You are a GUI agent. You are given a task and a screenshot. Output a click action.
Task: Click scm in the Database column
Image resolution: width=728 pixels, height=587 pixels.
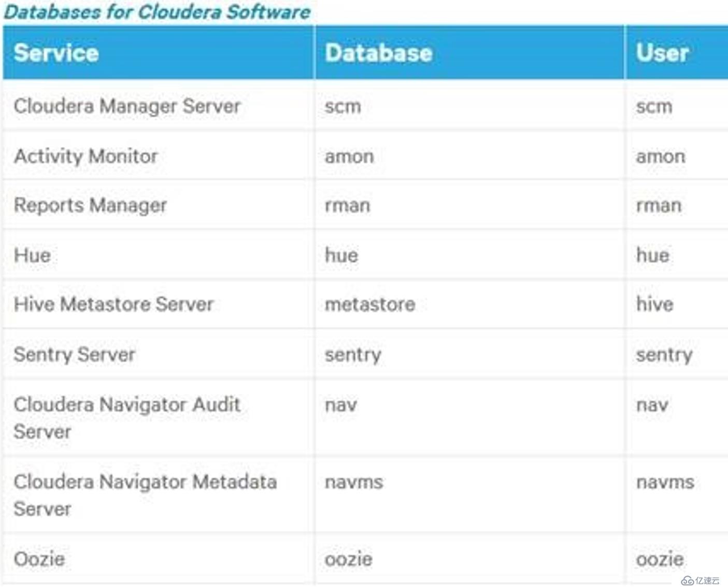coord(342,106)
